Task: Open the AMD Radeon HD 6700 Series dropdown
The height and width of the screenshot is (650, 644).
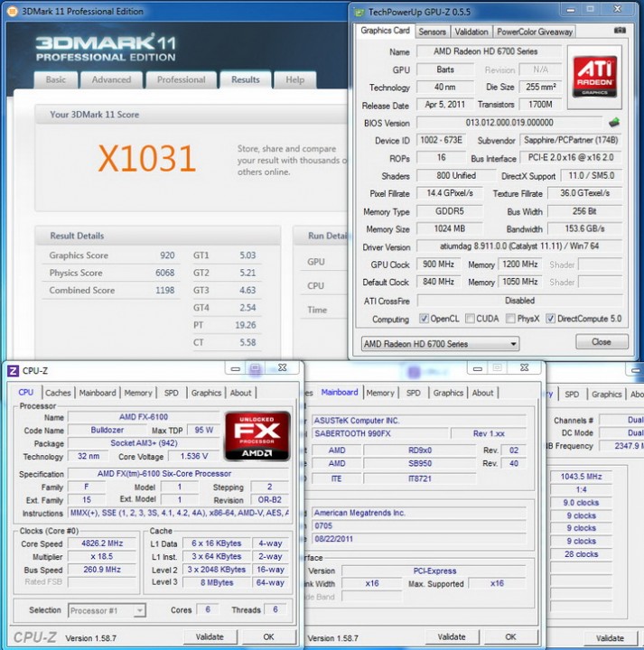Action: point(440,344)
